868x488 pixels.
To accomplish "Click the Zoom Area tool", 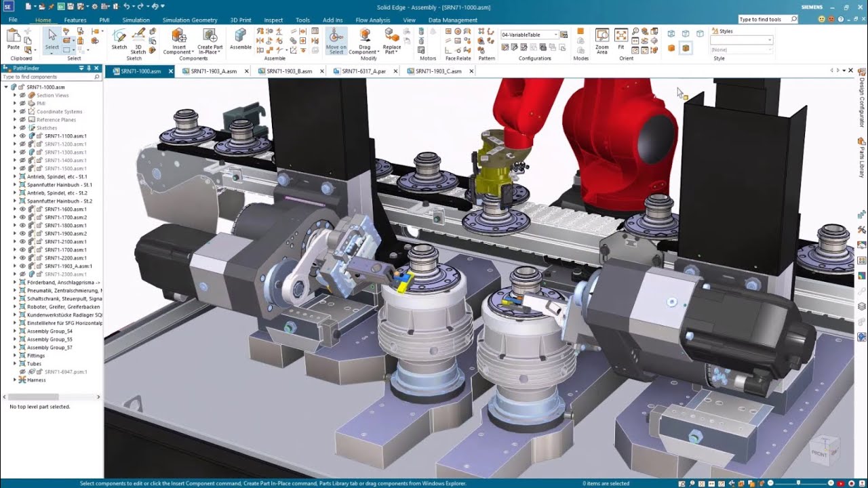I will (x=602, y=41).
